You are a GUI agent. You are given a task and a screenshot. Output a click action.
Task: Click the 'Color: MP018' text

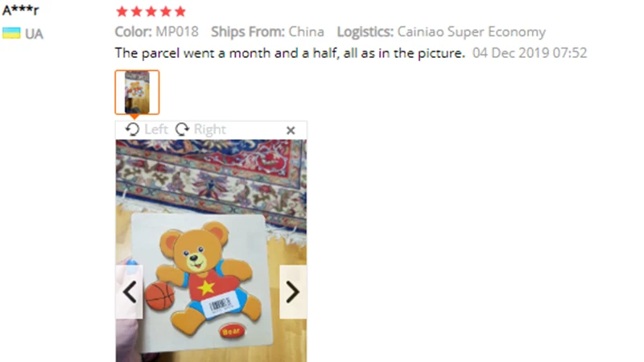[x=156, y=31]
